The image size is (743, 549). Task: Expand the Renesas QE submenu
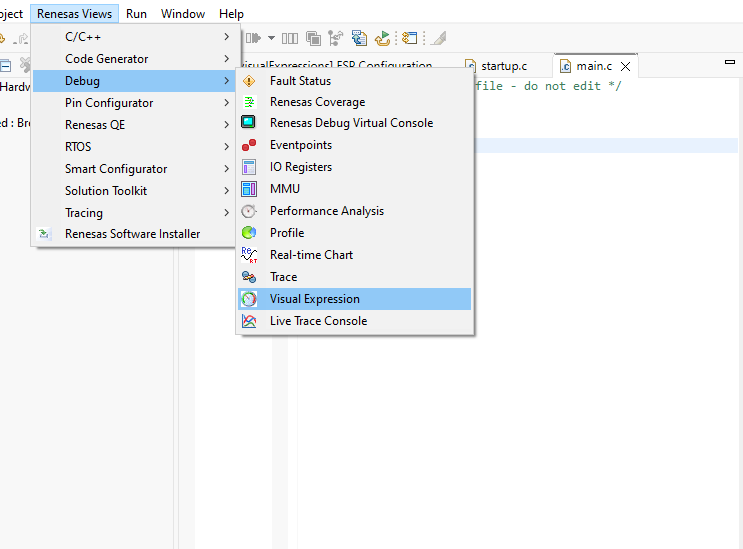tap(134, 125)
